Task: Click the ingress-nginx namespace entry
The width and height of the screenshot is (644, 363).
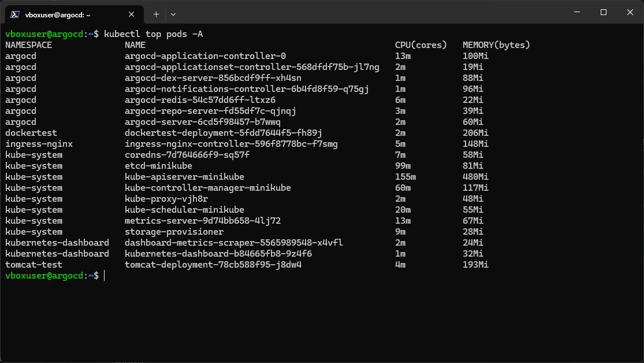Action: [39, 144]
